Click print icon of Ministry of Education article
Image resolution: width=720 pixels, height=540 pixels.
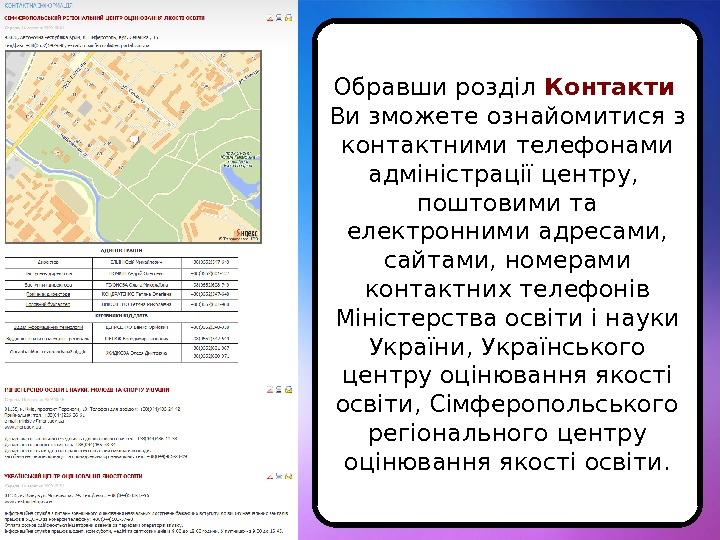click(x=279, y=389)
